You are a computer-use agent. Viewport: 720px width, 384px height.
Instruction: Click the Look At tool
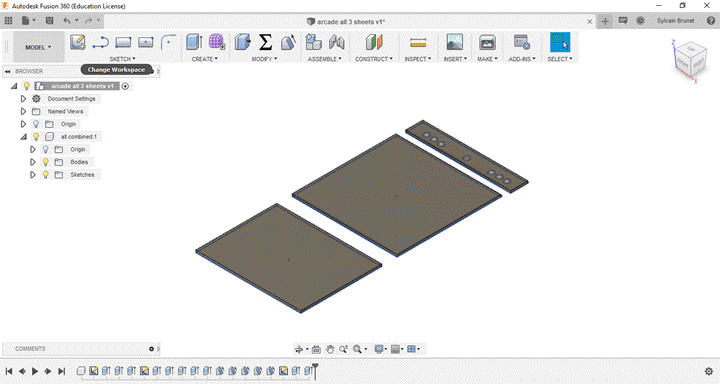point(316,350)
